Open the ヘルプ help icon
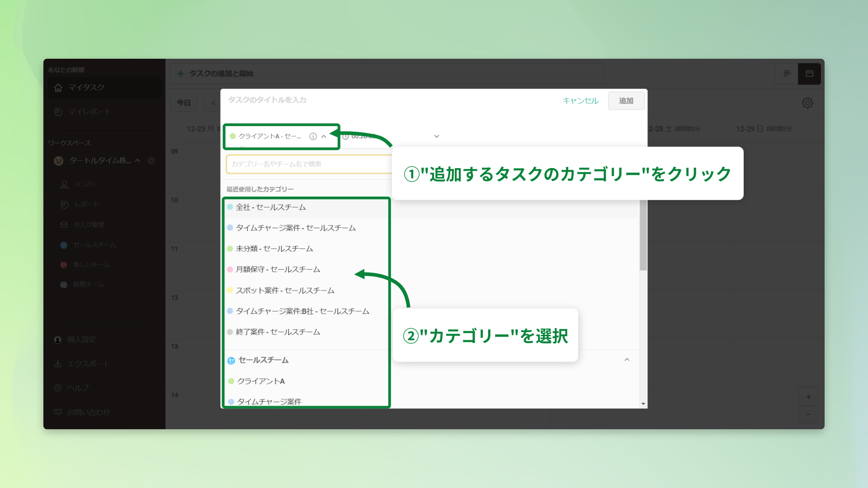The height and width of the screenshot is (488, 868). [x=58, y=388]
